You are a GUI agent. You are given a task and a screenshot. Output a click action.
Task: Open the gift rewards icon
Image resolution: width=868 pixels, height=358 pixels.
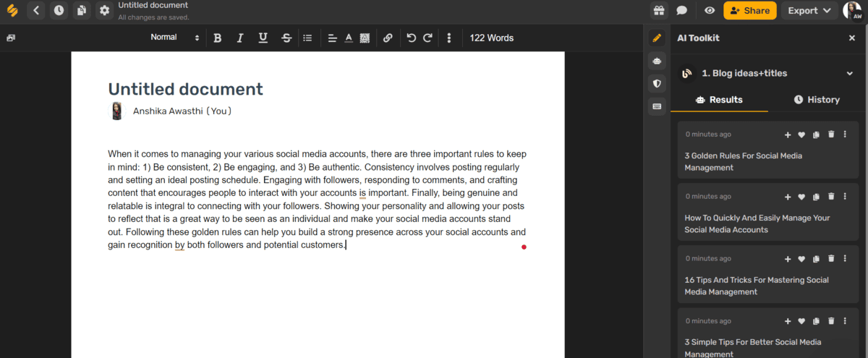coord(658,11)
